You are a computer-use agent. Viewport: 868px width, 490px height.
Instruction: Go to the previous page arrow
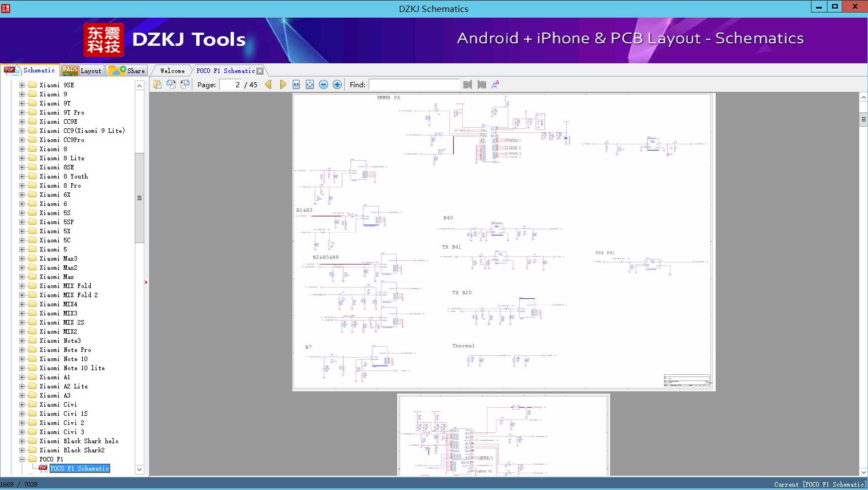pyautogui.click(x=268, y=84)
